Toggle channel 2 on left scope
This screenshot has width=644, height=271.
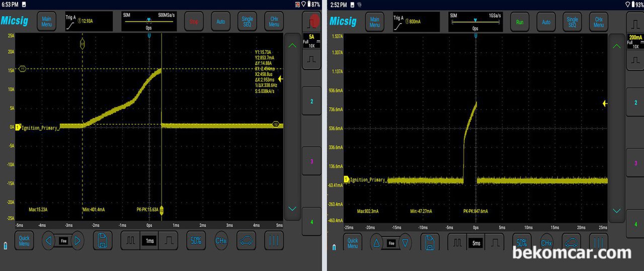click(x=311, y=102)
